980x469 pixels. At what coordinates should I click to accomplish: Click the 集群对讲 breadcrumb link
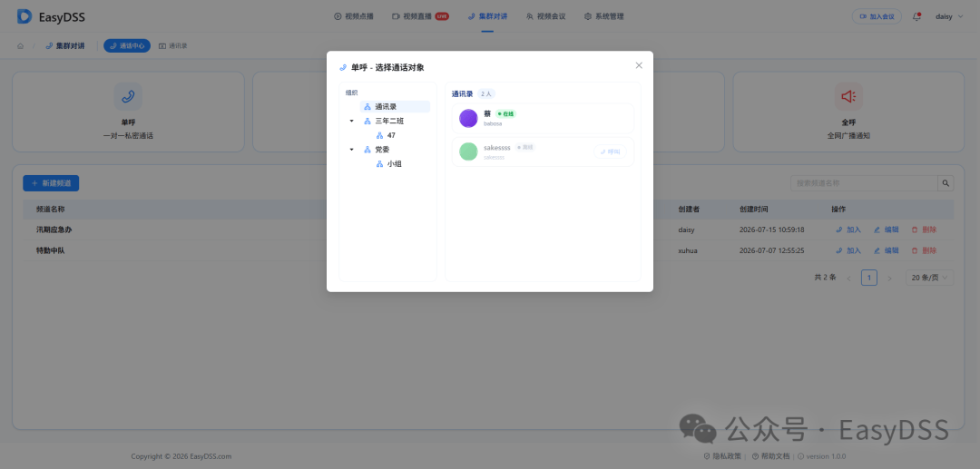[x=65, y=45]
